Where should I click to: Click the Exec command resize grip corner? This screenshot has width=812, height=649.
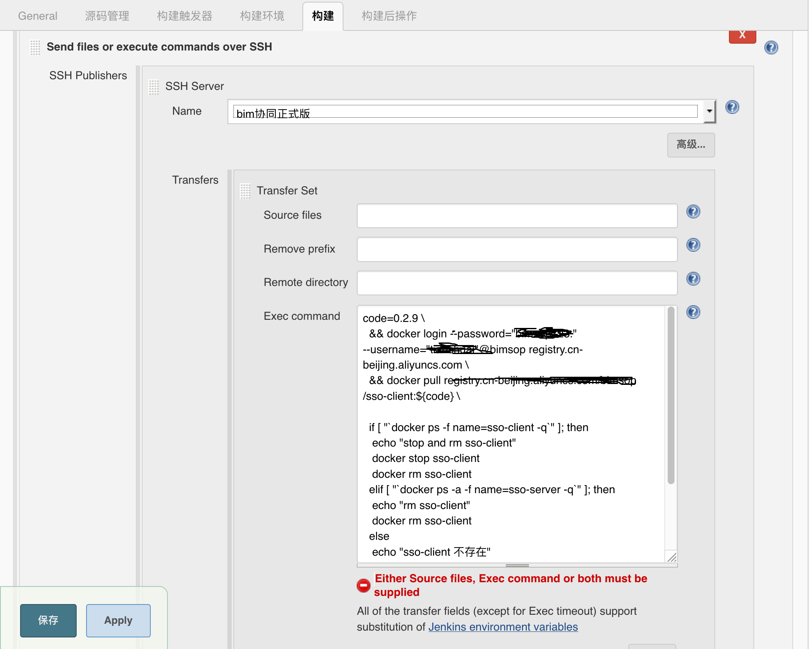[x=672, y=557]
